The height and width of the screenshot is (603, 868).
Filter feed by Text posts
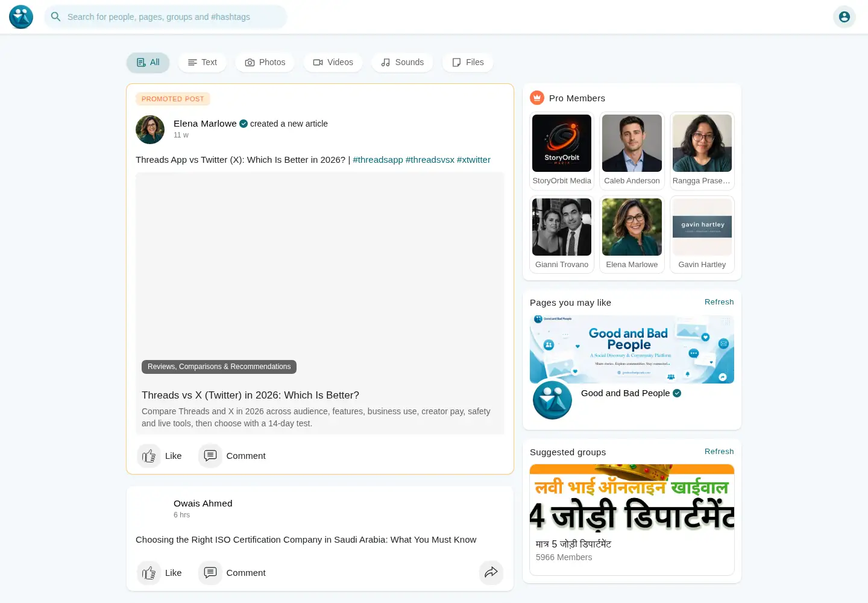click(x=203, y=63)
